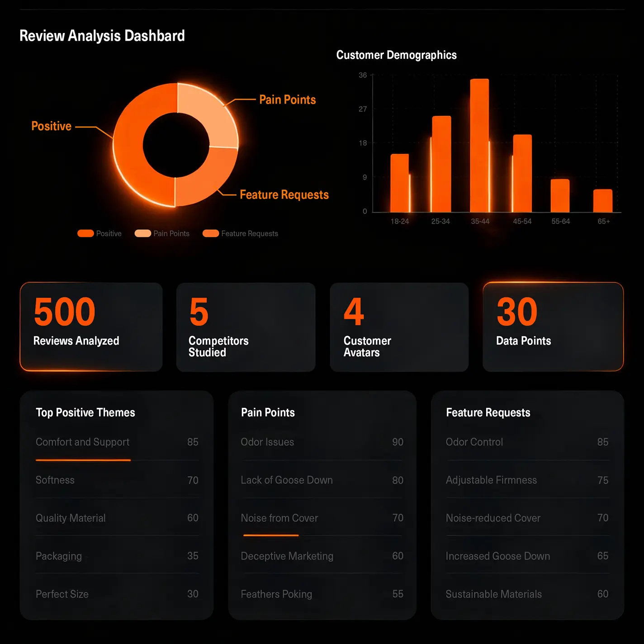
Task: Open the Customer Demographics chart
Action: point(396,55)
